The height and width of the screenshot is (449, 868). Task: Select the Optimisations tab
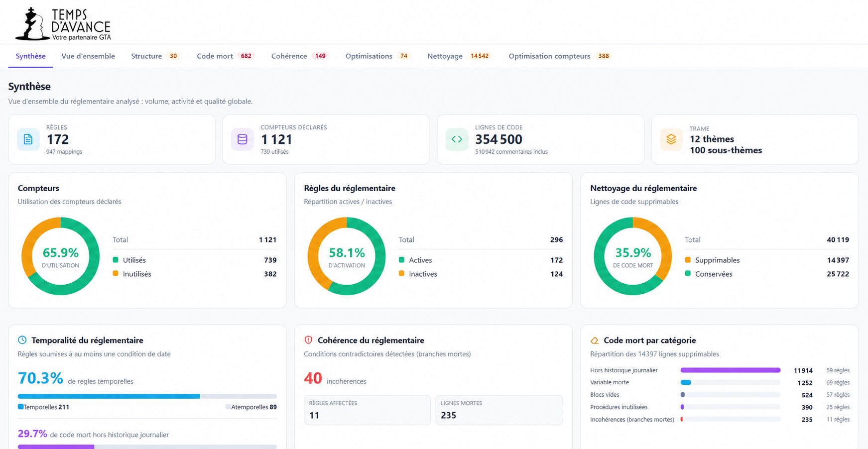coord(378,56)
